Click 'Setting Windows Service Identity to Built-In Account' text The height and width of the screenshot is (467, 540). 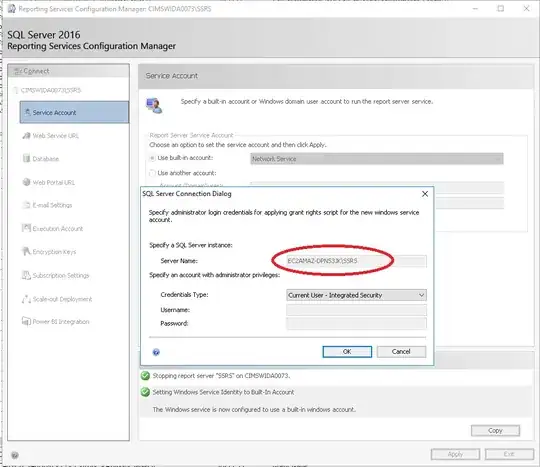point(224,392)
